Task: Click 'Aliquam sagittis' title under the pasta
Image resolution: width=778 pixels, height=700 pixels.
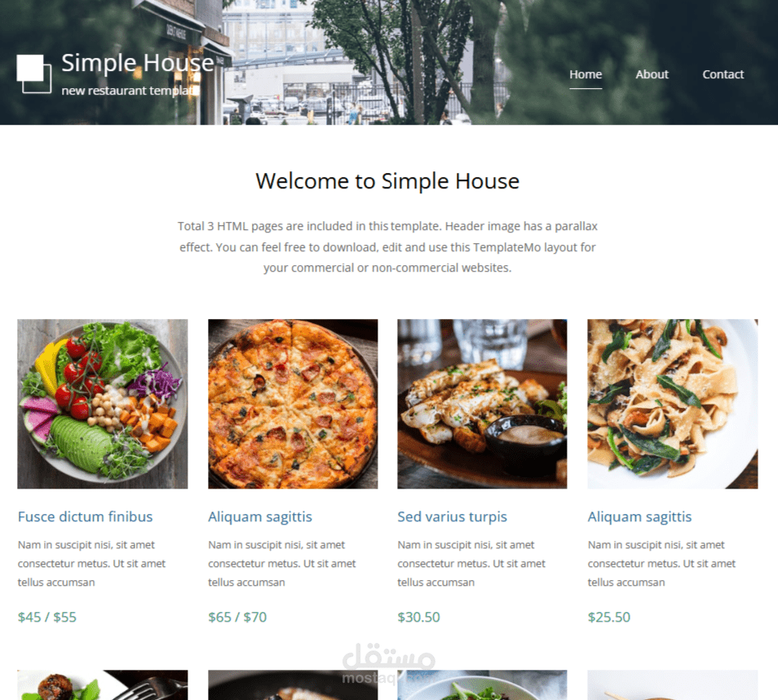Action: click(x=639, y=516)
